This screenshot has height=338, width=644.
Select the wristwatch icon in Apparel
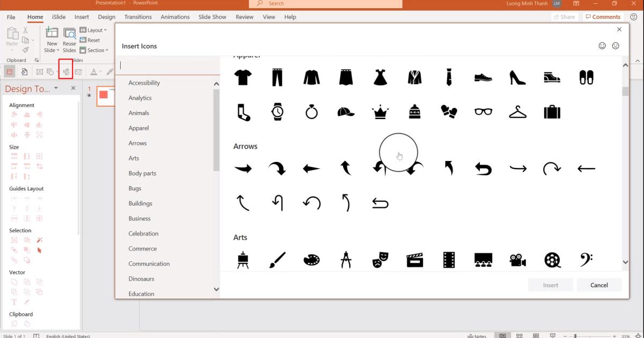click(277, 112)
